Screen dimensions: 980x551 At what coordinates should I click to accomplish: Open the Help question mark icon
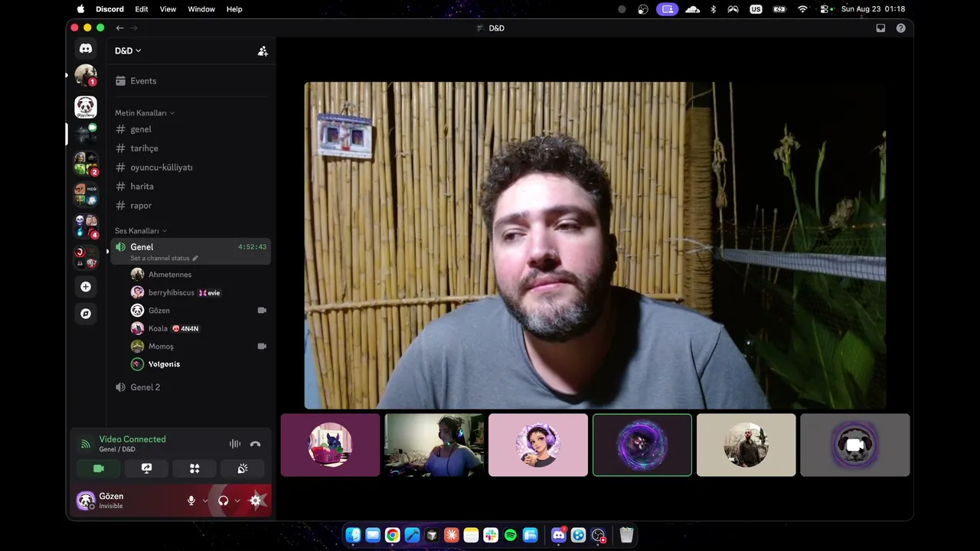point(900,28)
